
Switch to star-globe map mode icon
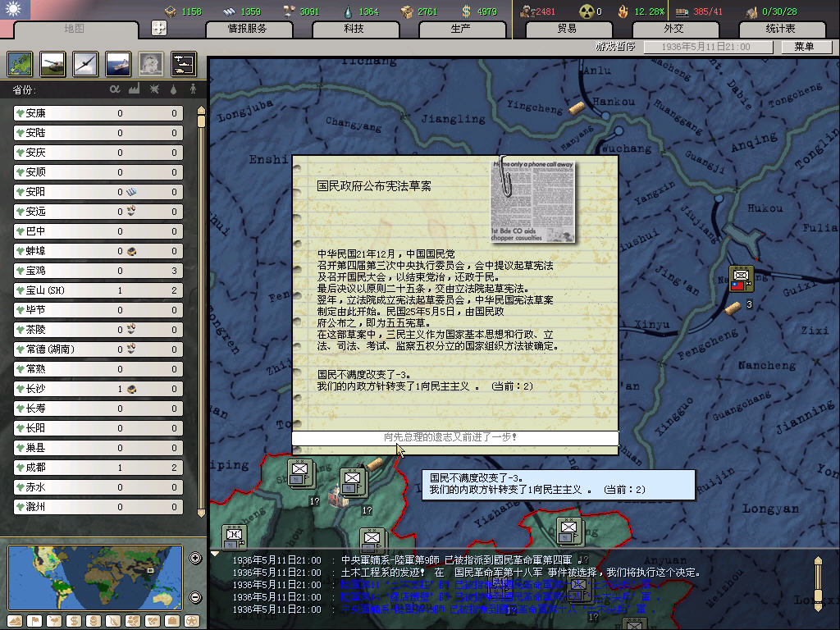[192, 621]
